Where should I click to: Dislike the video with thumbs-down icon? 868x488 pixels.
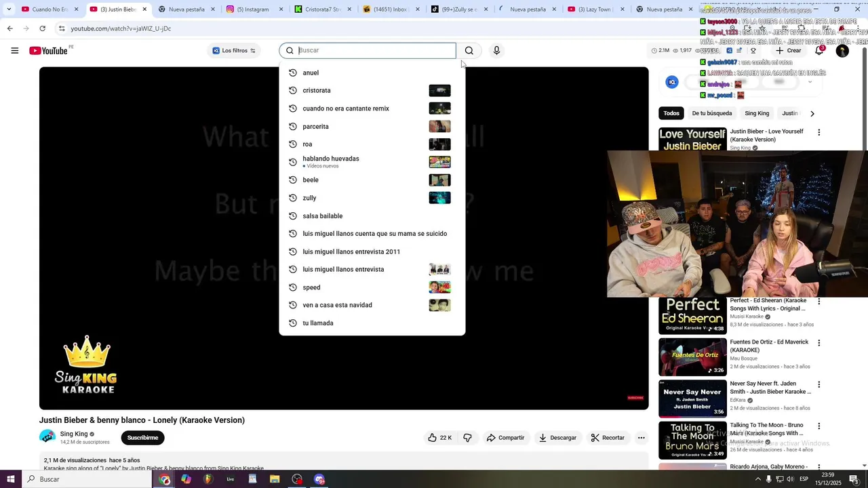tap(467, 438)
